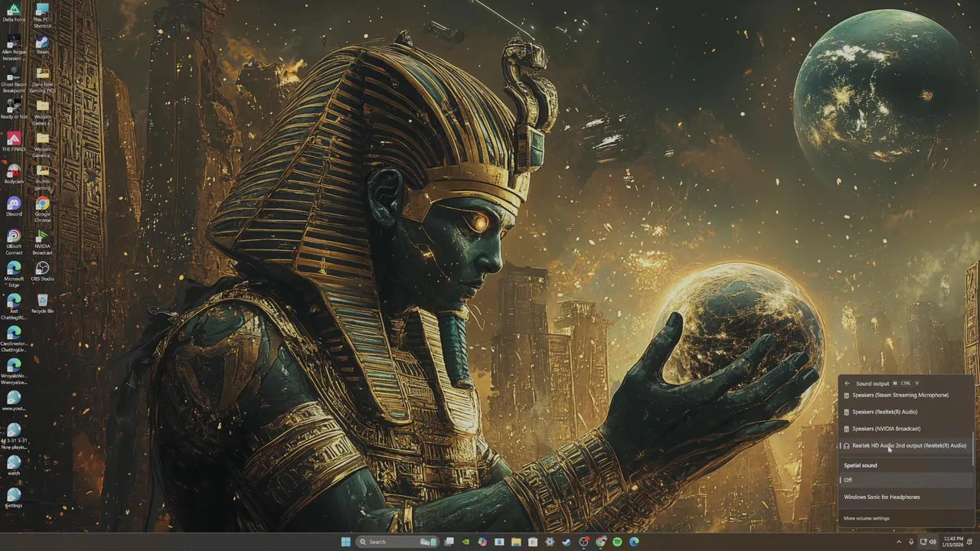Open More volume settings link
Screen dimensions: 980x551
click(867, 518)
